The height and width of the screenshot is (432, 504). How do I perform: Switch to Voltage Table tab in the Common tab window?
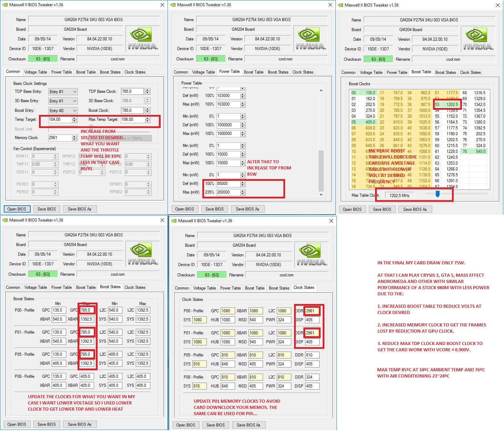click(x=36, y=72)
